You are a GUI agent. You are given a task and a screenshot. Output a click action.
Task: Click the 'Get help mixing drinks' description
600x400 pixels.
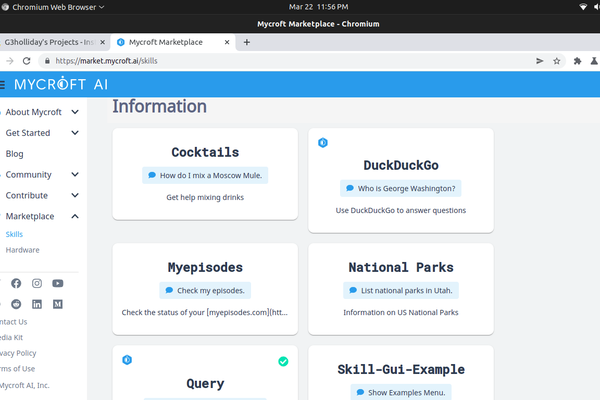click(x=205, y=198)
